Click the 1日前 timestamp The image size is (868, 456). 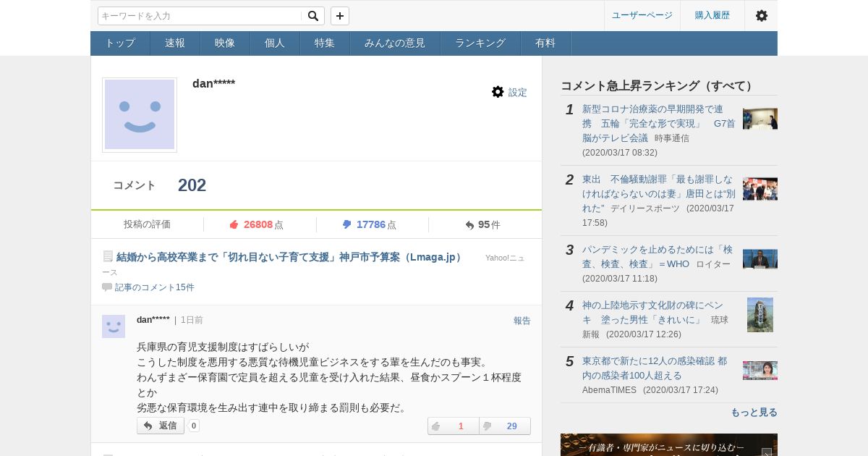point(192,320)
